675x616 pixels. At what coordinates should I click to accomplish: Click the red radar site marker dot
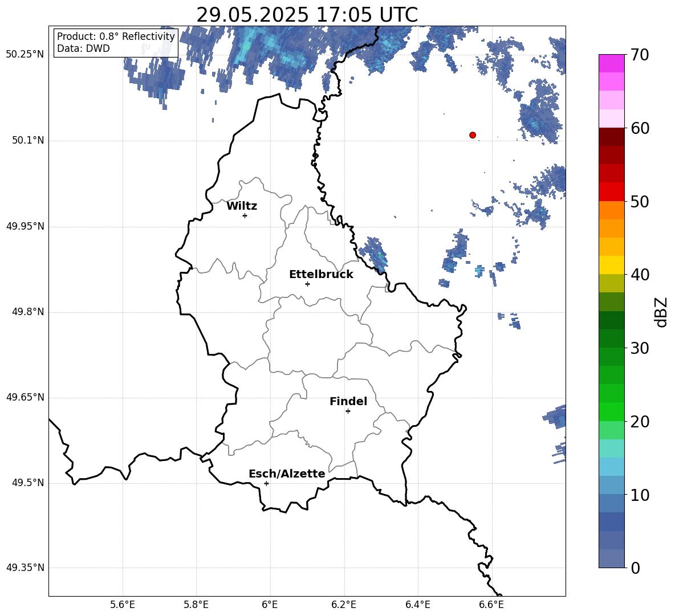473,135
